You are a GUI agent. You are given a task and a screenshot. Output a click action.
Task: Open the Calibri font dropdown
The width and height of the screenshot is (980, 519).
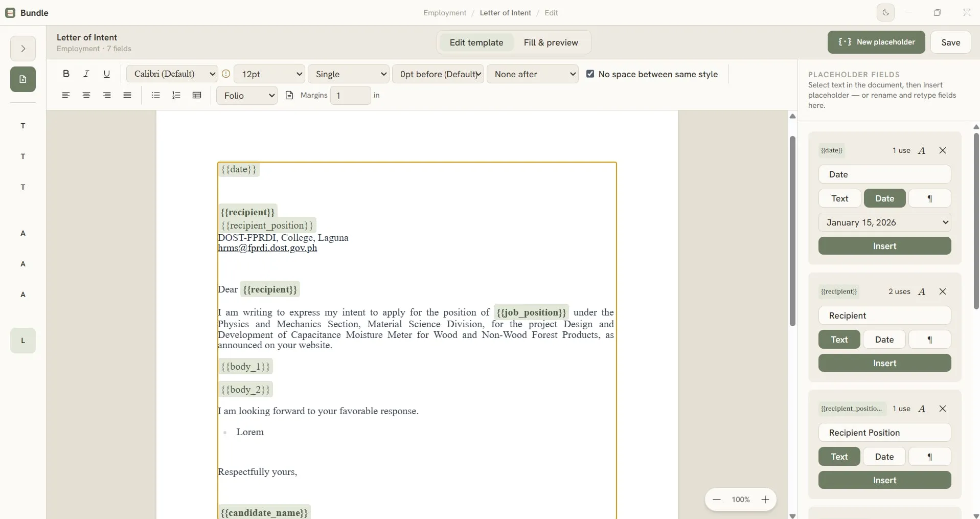(x=172, y=74)
